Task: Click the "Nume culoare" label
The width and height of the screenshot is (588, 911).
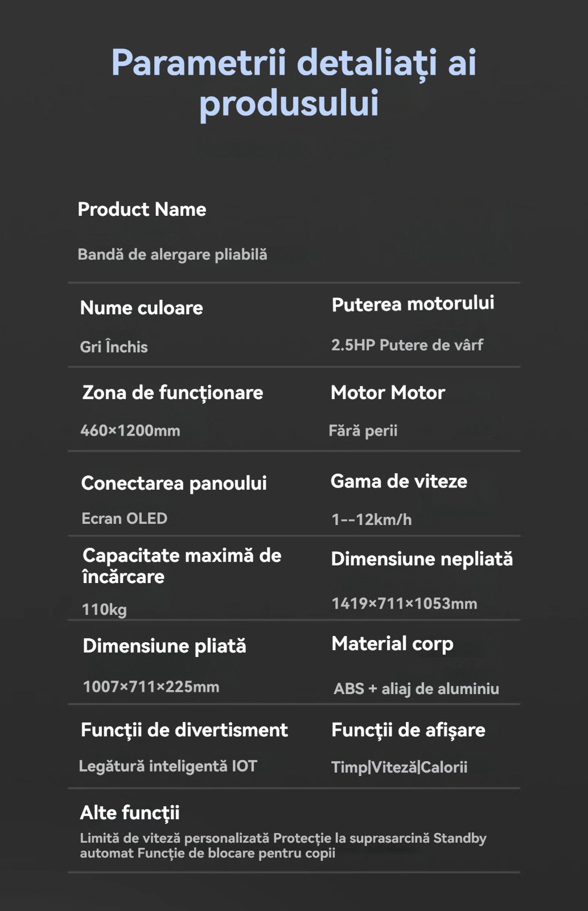Action: (141, 308)
